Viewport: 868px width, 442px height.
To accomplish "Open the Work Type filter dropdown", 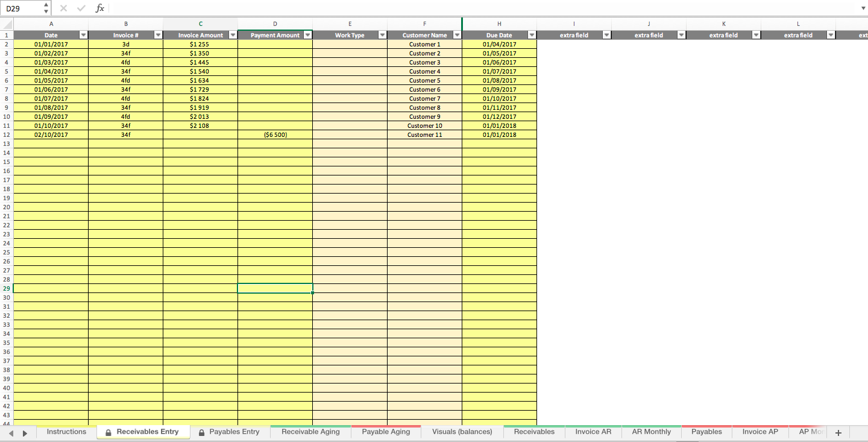I will point(382,34).
